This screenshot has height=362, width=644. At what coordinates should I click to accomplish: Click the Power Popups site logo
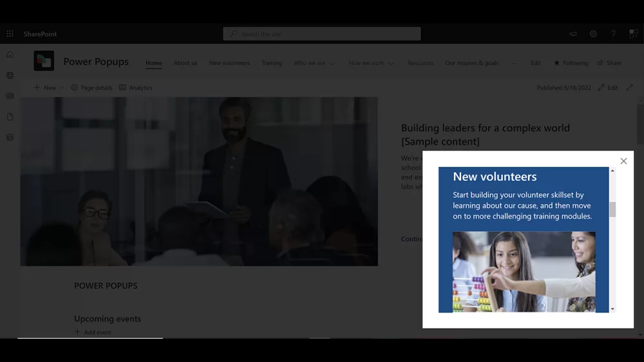click(x=44, y=61)
